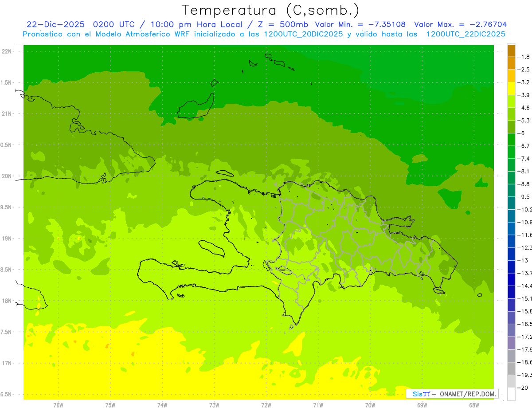Click the orange swatch above -1.8
The height and width of the screenshot is (411, 532).
tap(511, 51)
